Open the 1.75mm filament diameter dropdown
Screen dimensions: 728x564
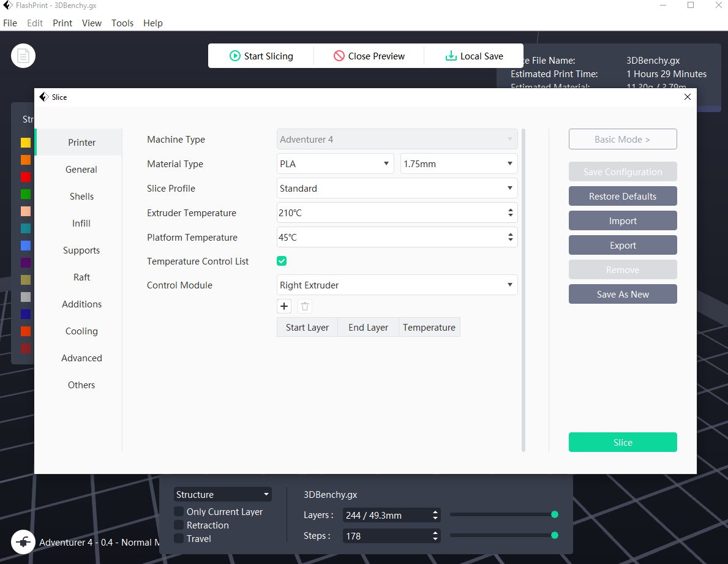(459, 164)
